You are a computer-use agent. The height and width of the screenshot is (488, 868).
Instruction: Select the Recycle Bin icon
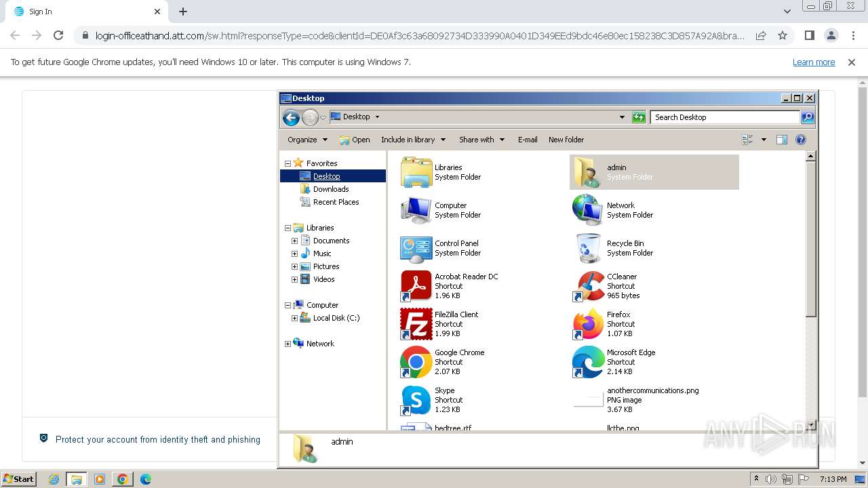tap(588, 248)
